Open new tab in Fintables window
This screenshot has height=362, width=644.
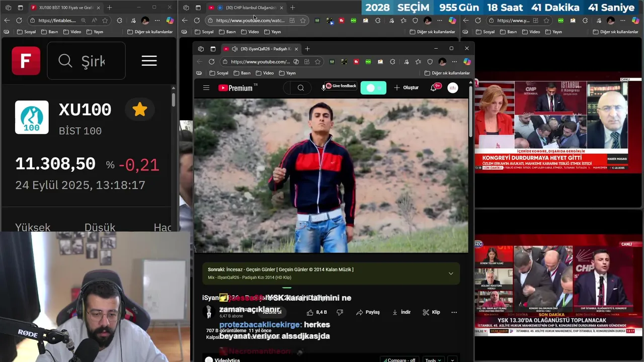click(x=109, y=8)
